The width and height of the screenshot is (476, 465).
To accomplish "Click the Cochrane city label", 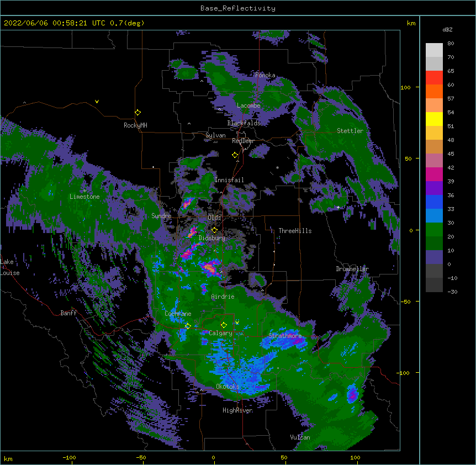I will pos(178,314).
